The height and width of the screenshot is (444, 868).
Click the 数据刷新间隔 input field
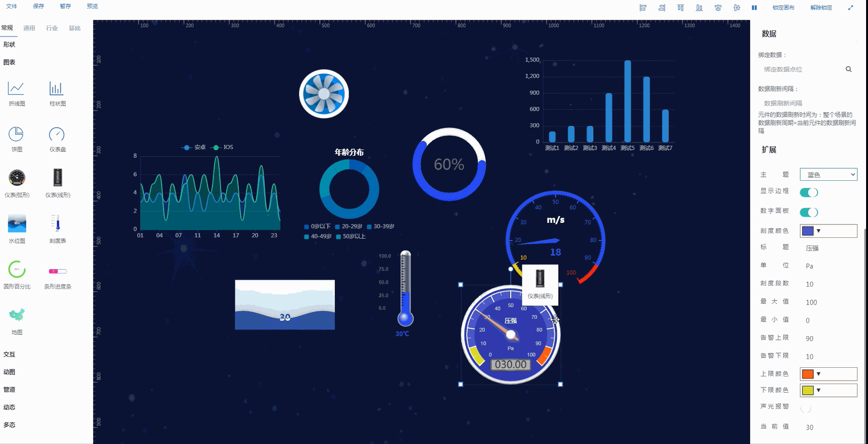807,103
